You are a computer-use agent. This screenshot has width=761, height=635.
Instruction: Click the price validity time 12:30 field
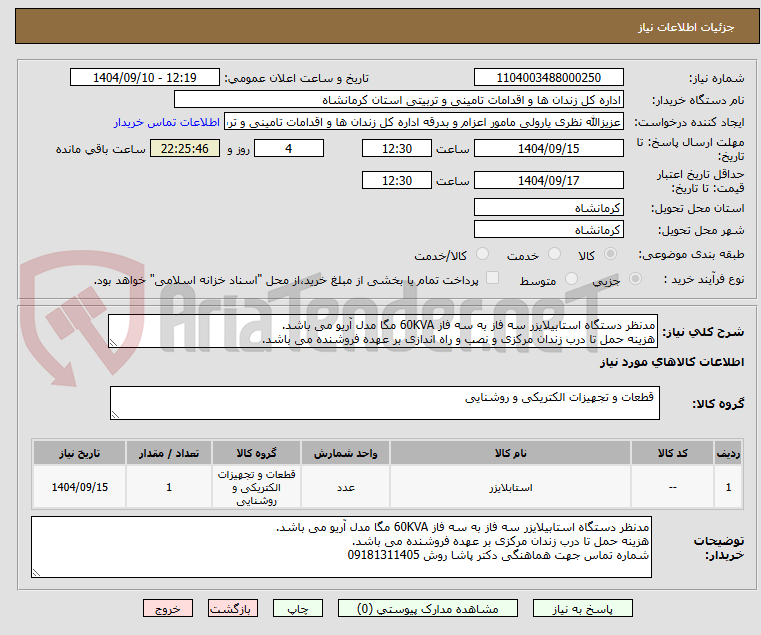pyautogui.click(x=397, y=181)
